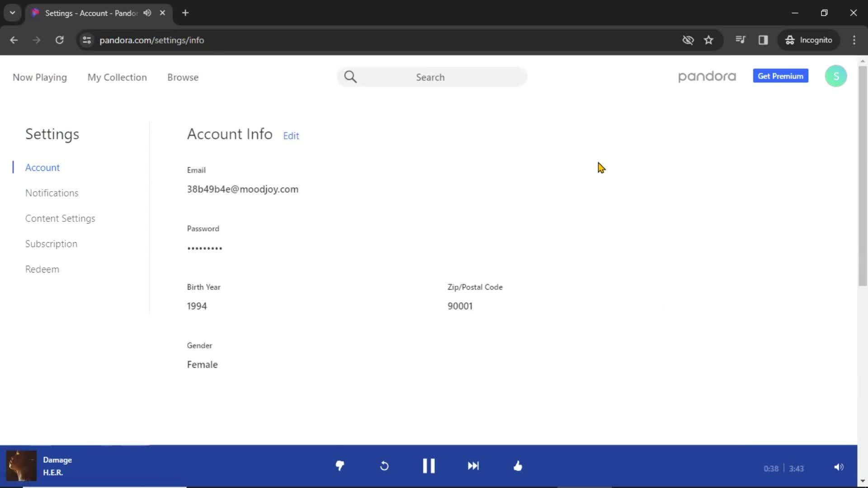Go back in browser history
Image resolution: width=868 pixels, height=488 pixels.
pos(14,40)
